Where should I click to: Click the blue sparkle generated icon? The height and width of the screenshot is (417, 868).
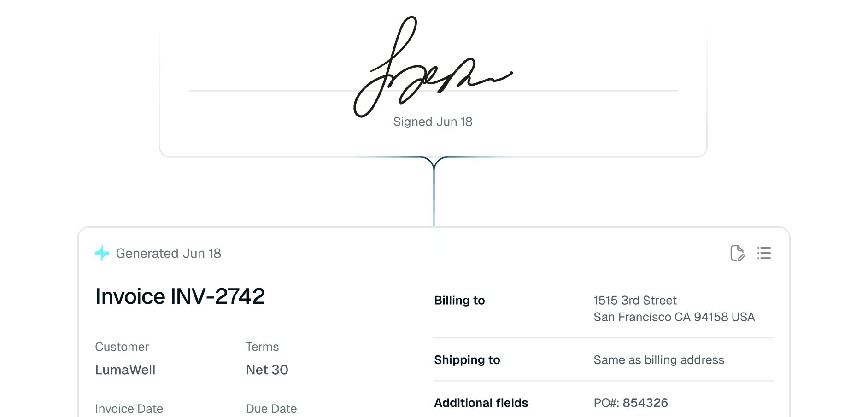[102, 253]
